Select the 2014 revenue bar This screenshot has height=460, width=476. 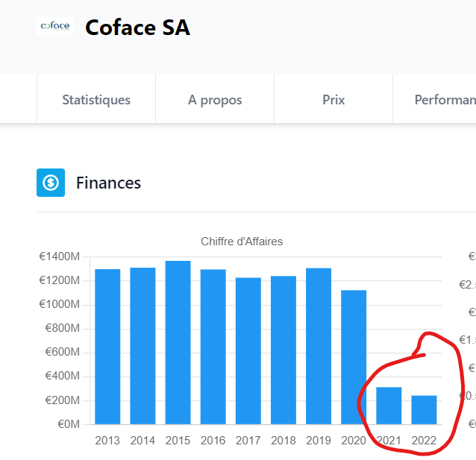pyautogui.click(x=143, y=346)
